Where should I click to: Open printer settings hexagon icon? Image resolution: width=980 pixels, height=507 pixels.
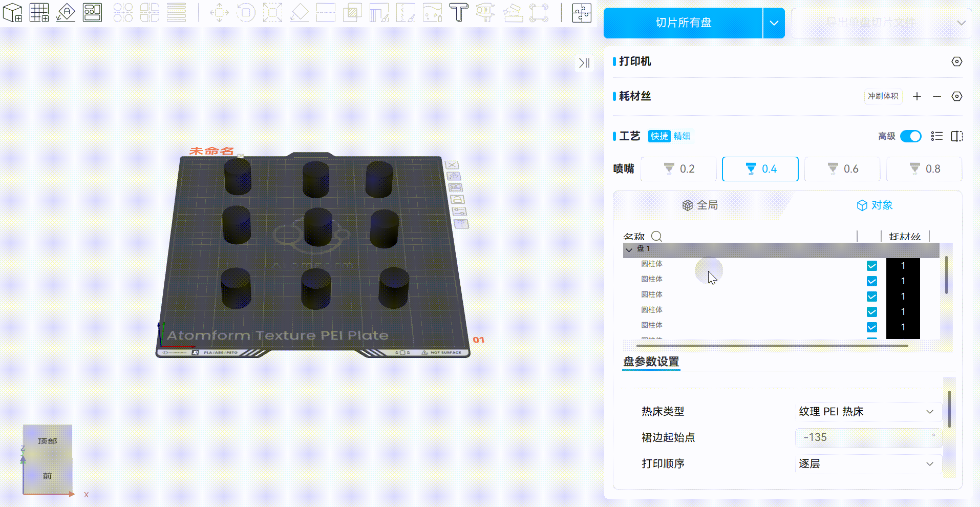tap(956, 61)
